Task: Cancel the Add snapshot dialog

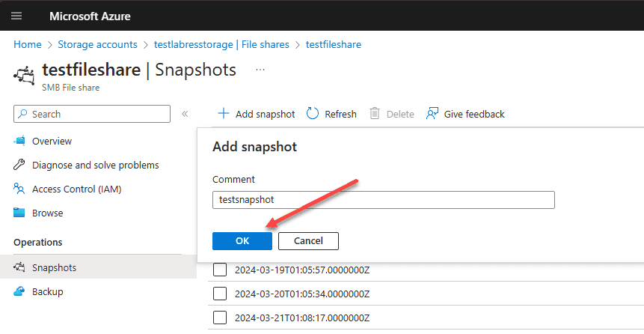Action: coord(308,241)
